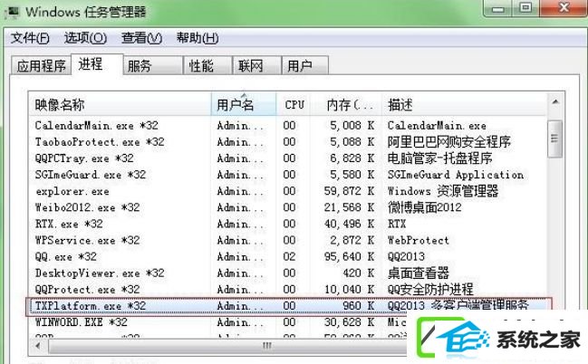Select the QQProtect.exe *32 process
The width and height of the screenshot is (588, 364).
[x=288, y=290]
